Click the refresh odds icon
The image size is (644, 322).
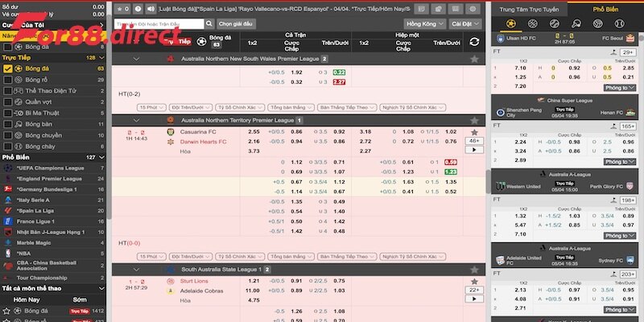(474, 41)
